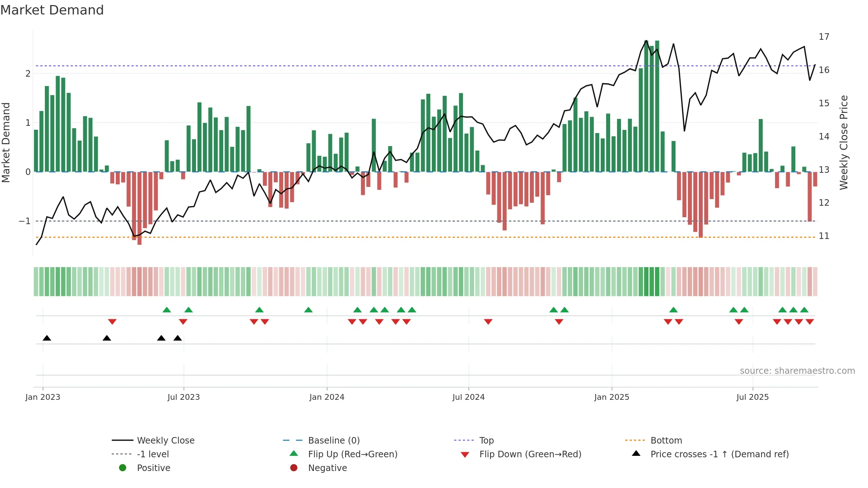Click the −1 tick on the demand axis

coord(25,221)
